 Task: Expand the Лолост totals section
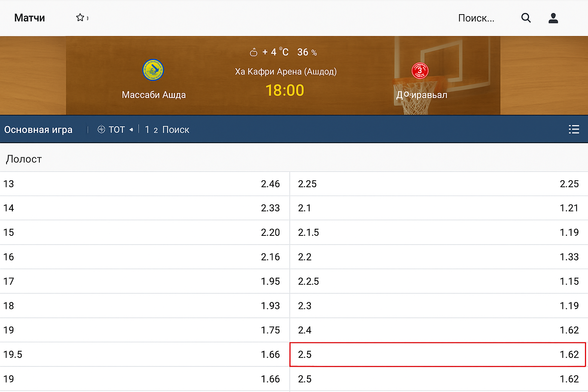tap(24, 159)
